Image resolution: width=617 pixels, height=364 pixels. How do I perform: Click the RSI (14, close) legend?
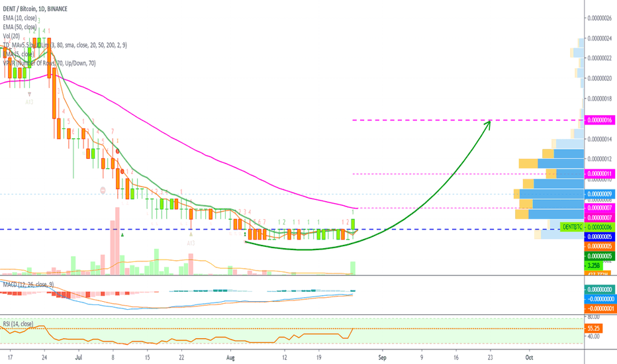pos(18,324)
